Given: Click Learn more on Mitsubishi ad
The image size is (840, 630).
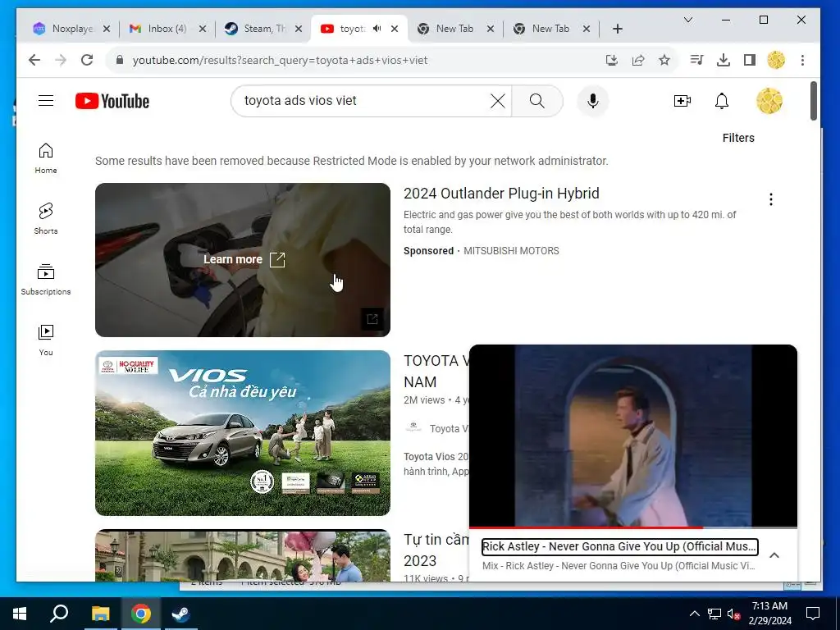Looking at the screenshot, I should pyautogui.click(x=244, y=259).
